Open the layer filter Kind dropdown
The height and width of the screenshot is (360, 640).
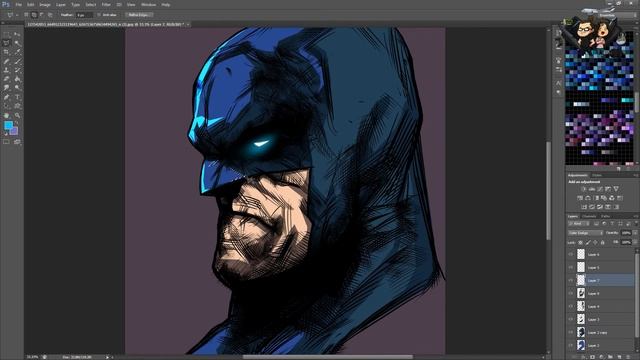[579, 224]
